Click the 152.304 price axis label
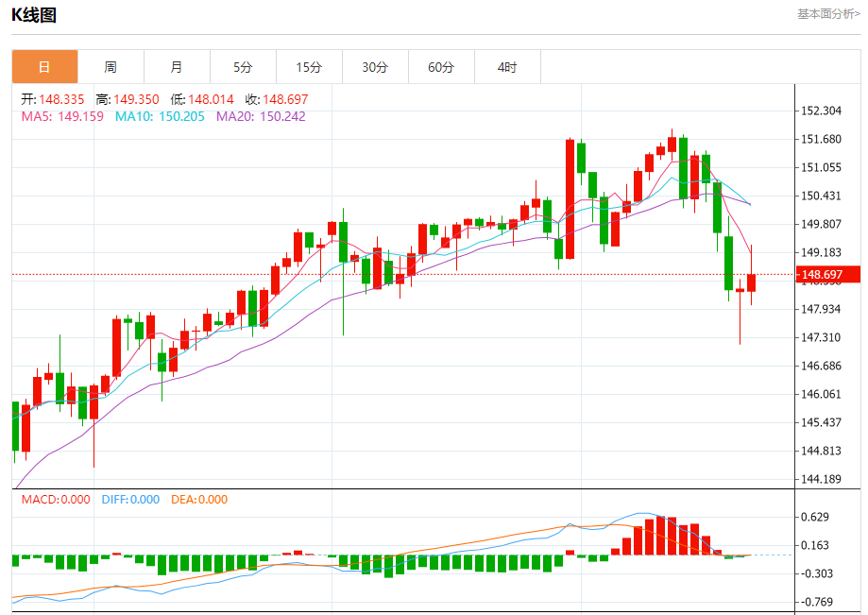 [822, 111]
